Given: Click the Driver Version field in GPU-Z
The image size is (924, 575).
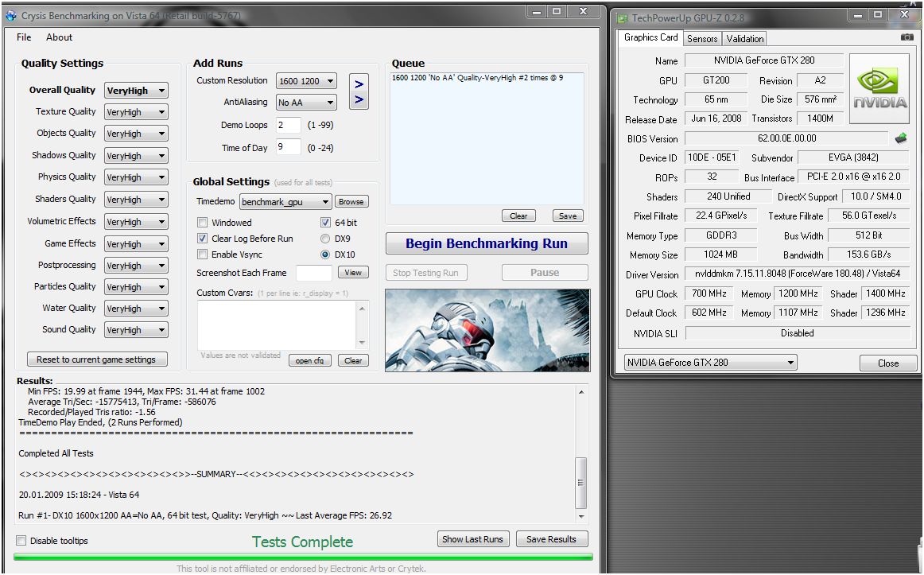Looking at the screenshot, I should 798,274.
